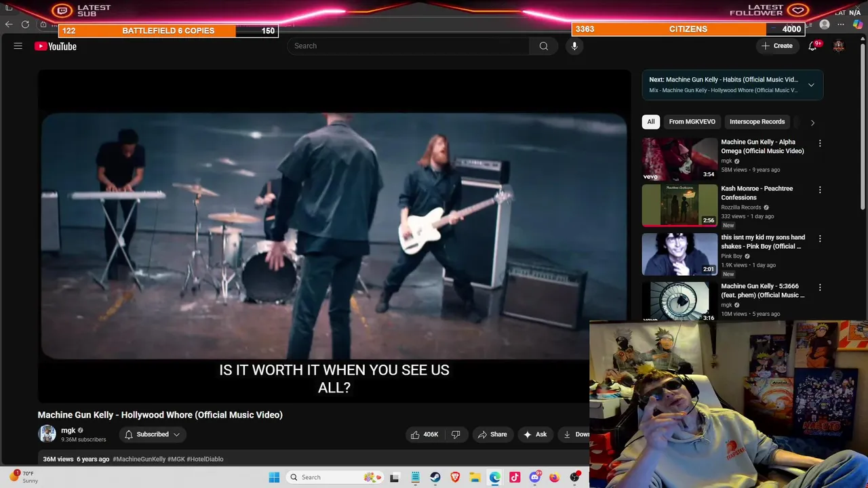The width and height of the screenshot is (868, 488).
Task: Focus the YouTube search input field
Action: (408, 46)
